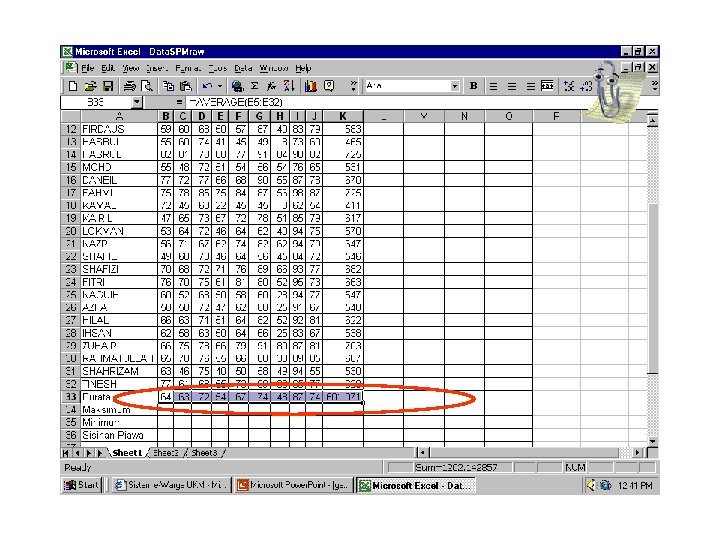Viewport: 720px width, 540px height.
Task: Click the Office Assistant help icon
Action: (329, 86)
